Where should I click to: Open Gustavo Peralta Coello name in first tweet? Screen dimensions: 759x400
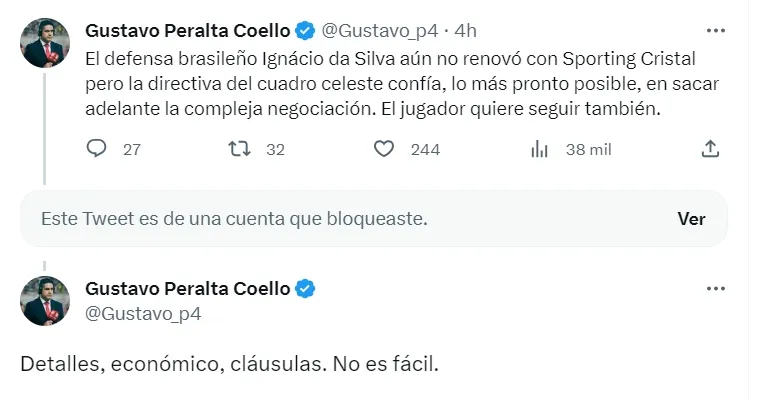[x=188, y=29]
